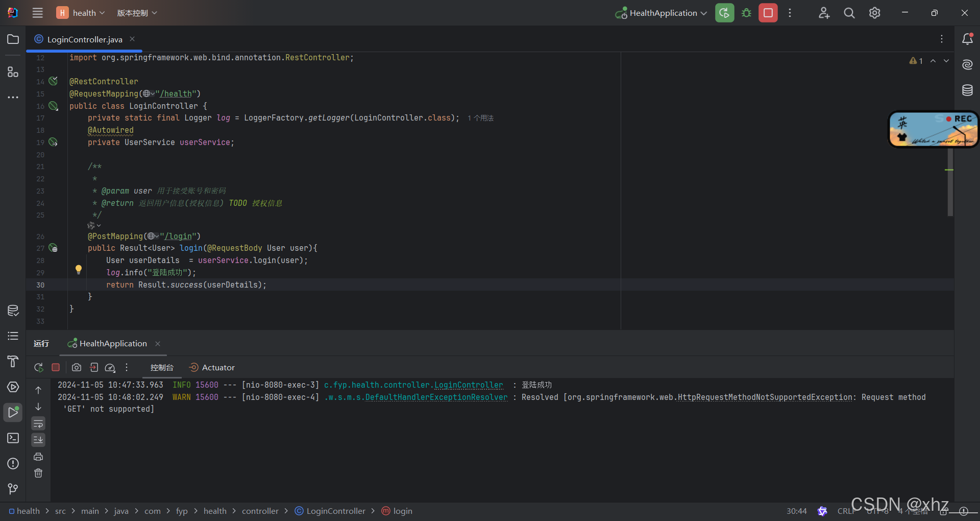Open notifications bell panel

point(967,39)
